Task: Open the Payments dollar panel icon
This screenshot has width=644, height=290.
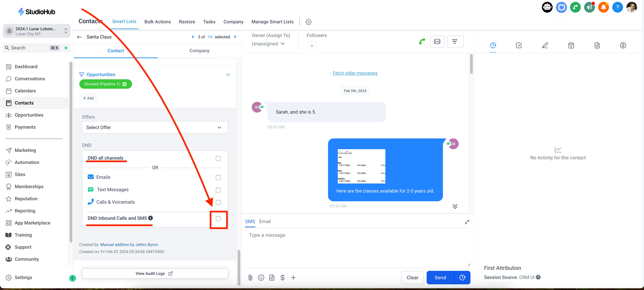Action: coord(623,45)
